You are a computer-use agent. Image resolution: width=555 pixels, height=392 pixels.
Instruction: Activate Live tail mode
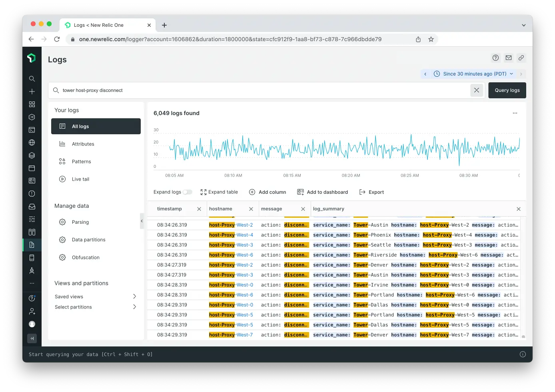pyautogui.click(x=80, y=179)
